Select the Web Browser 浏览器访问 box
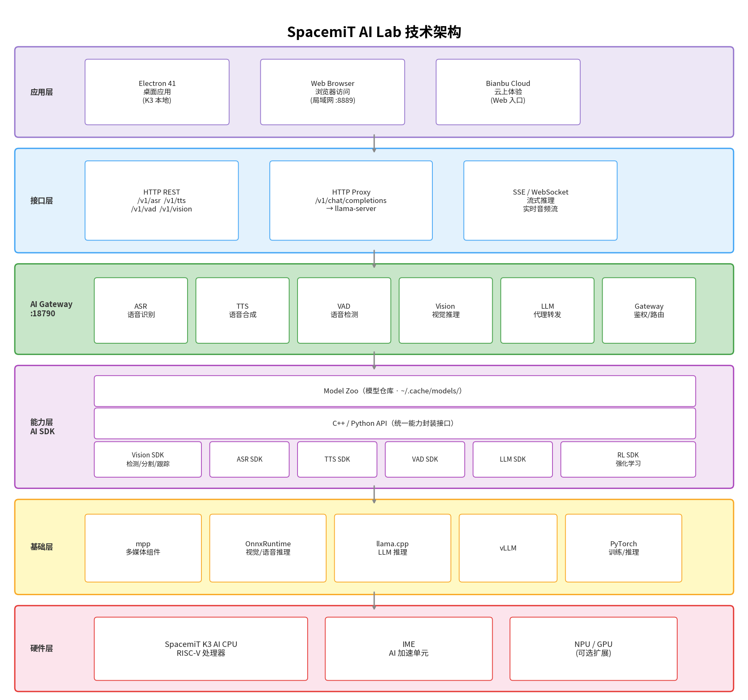The width and height of the screenshot is (748, 700). click(x=332, y=92)
